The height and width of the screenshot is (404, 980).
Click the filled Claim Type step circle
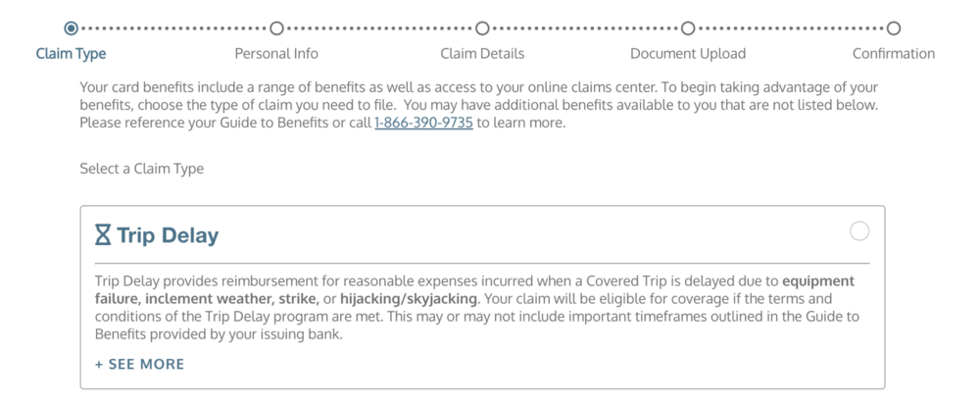tap(71, 27)
